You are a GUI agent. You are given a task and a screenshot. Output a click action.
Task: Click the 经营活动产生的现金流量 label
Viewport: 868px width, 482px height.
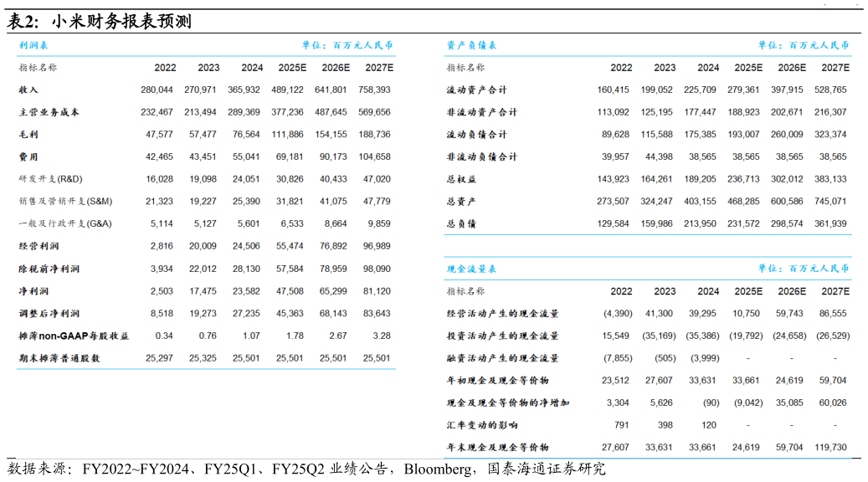[x=503, y=313]
